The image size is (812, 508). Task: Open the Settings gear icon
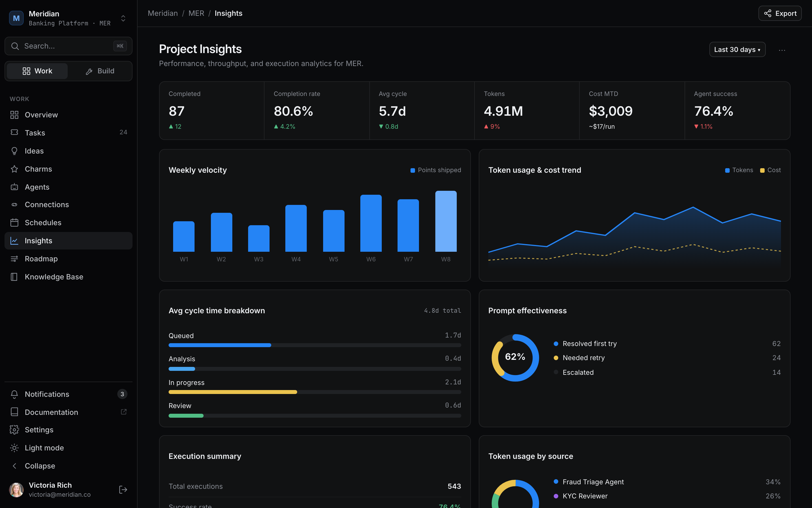(x=14, y=430)
